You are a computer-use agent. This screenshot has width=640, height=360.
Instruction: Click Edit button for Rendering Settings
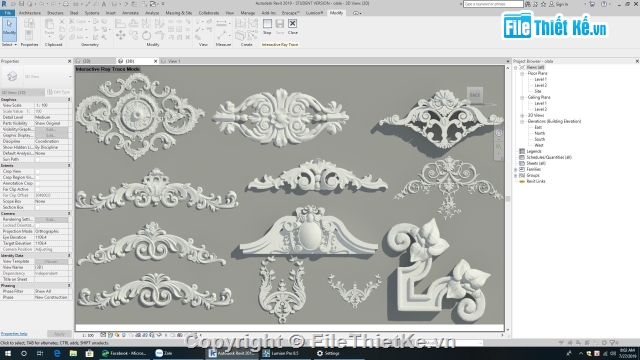pyautogui.click(x=51, y=220)
